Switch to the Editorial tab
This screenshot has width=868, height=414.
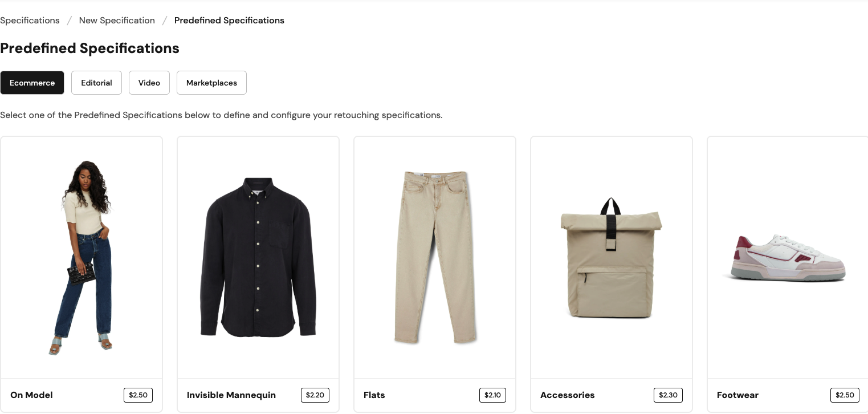coord(96,83)
